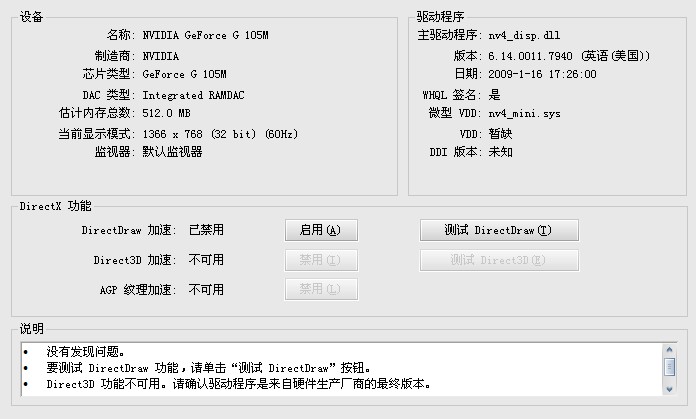Click the main driver nv4_disp.dll text
The image size is (696, 419).
coord(524,35)
